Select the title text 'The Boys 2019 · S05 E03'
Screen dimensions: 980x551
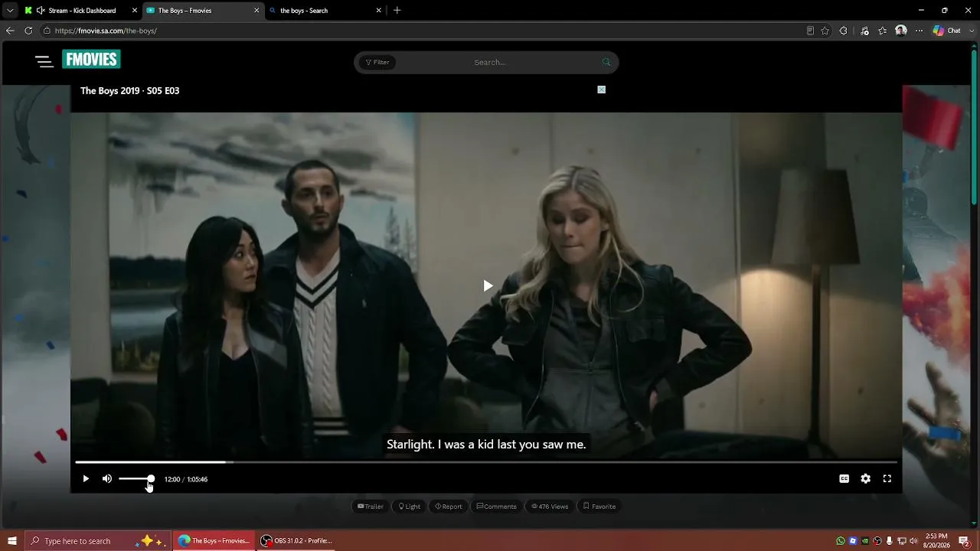pyautogui.click(x=130, y=90)
